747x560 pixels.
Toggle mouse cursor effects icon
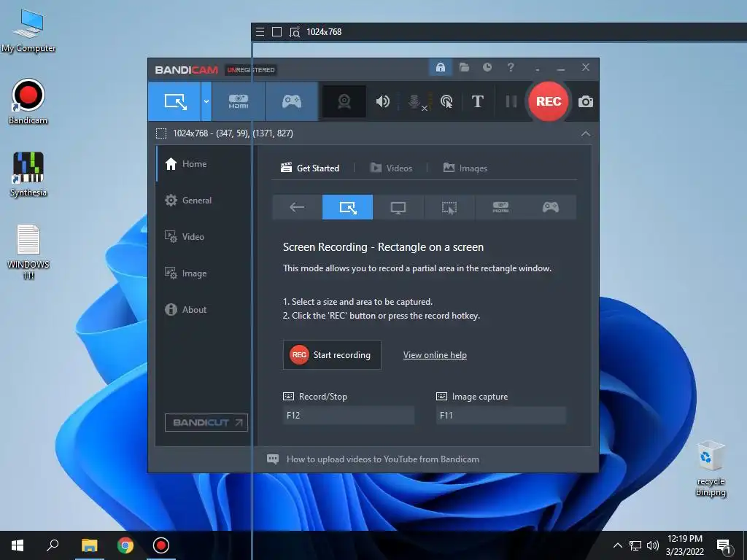click(446, 101)
